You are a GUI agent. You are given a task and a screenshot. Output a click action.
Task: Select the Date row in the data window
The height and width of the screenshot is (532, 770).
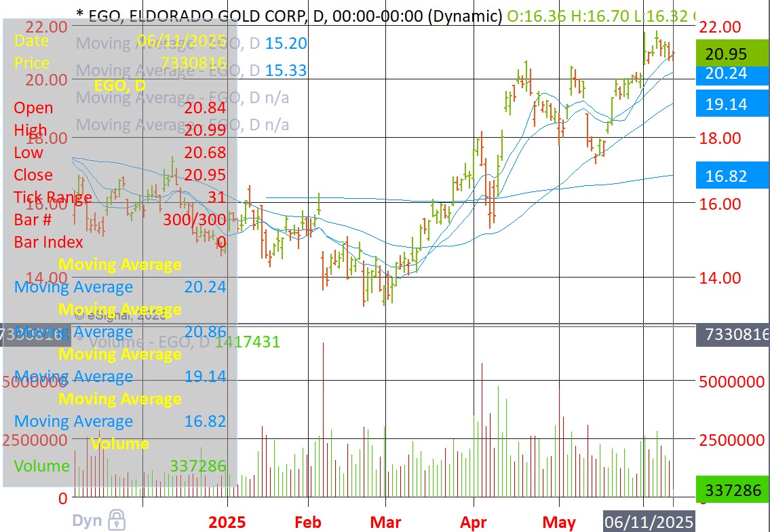(x=120, y=40)
